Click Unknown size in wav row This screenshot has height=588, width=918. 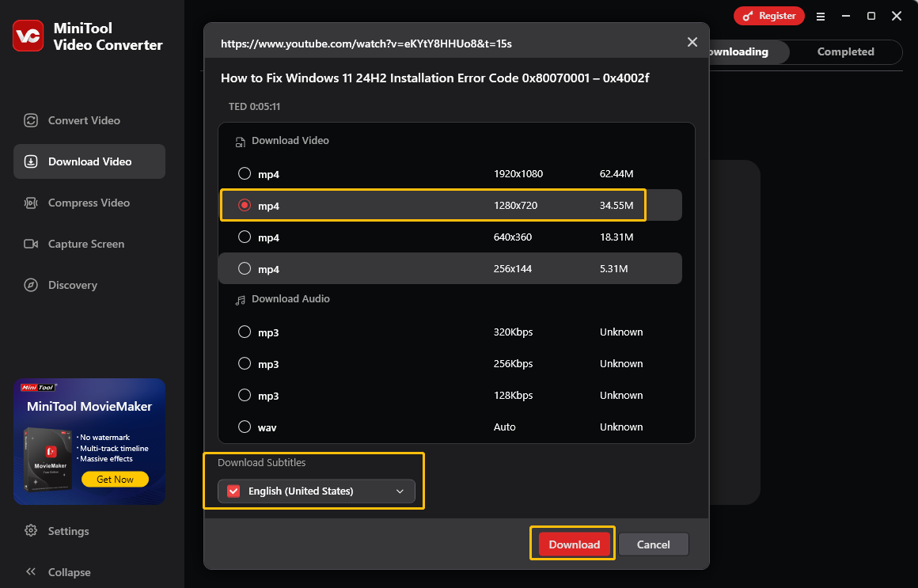pos(621,427)
